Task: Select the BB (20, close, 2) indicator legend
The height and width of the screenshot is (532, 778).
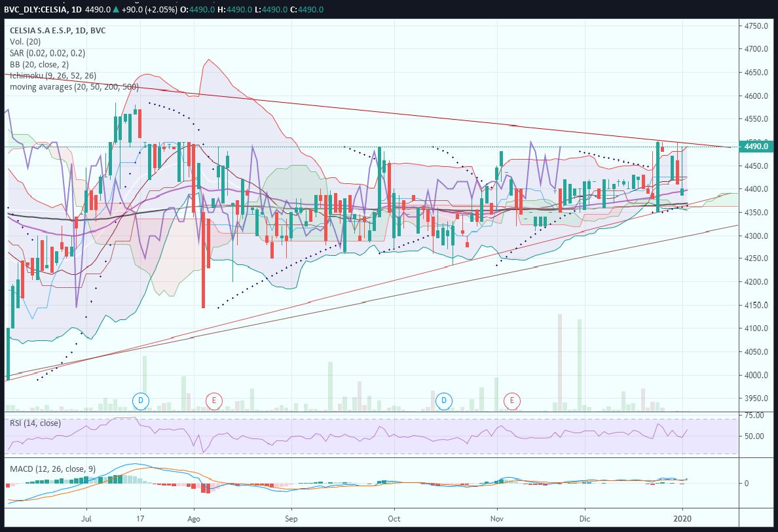Action: click(x=39, y=64)
